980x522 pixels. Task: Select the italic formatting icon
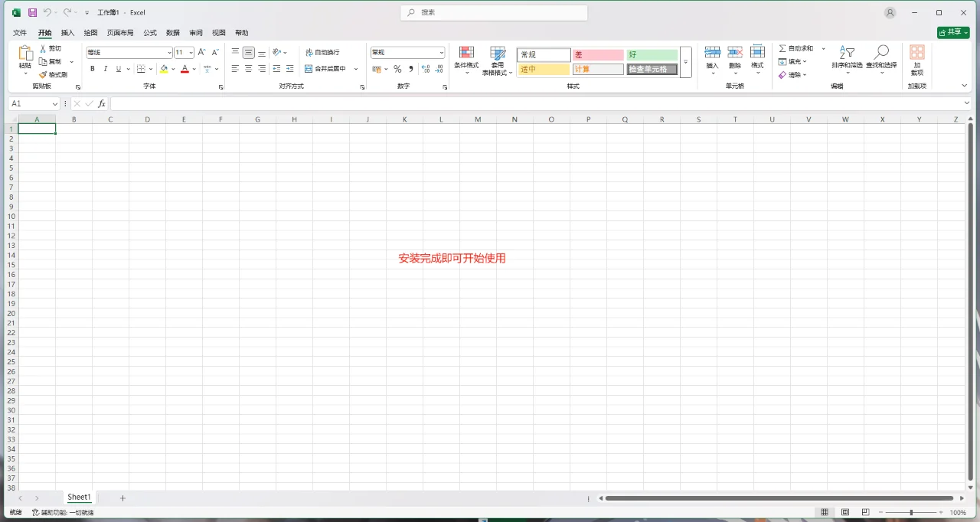click(105, 69)
